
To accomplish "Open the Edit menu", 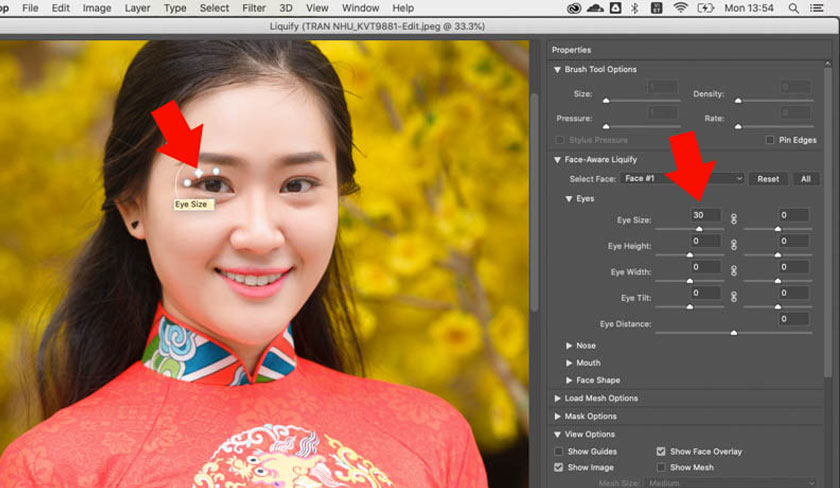I will pyautogui.click(x=61, y=8).
